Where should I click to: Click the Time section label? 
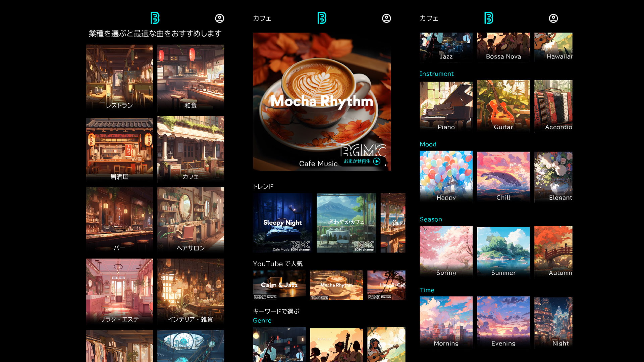pyautogui.click(x=427, y=290)
